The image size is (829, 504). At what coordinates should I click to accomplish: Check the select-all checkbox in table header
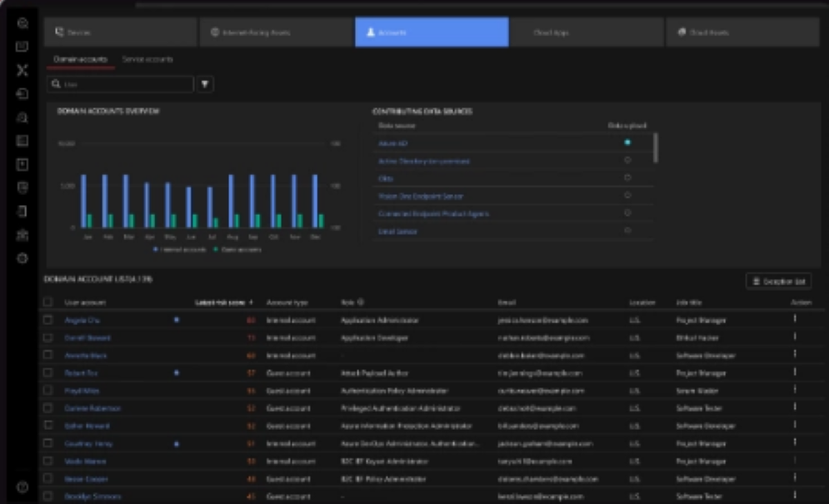(x=47, y=302)
